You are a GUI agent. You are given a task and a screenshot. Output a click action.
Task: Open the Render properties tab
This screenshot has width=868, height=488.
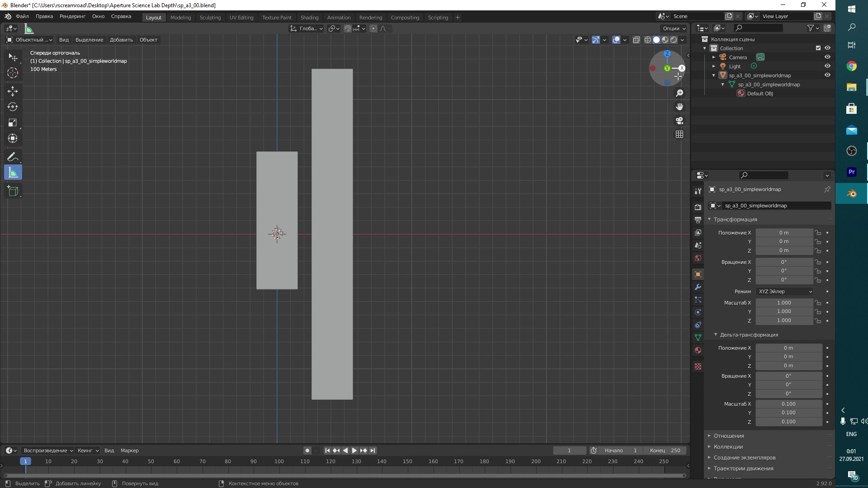coord(698,207)
